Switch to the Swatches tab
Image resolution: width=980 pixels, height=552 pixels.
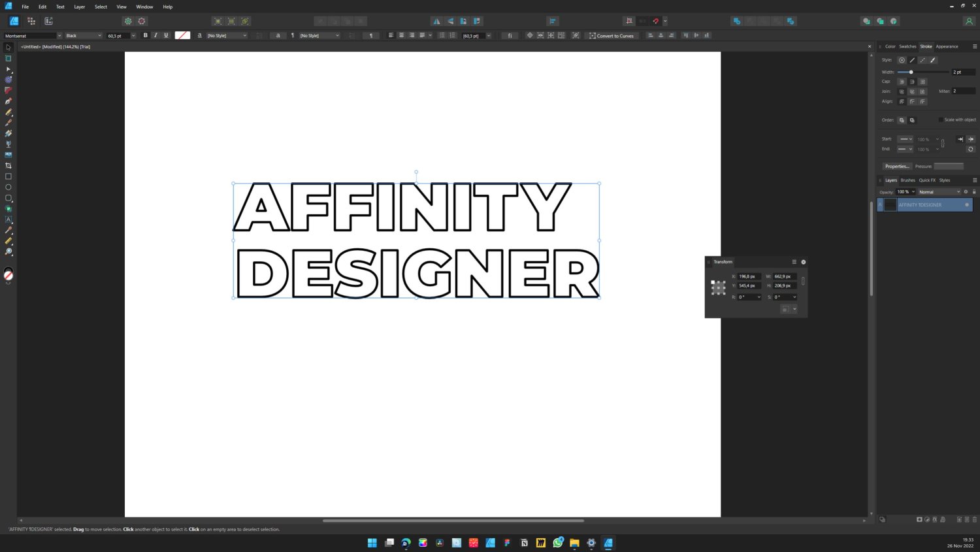[x=907, y=46]
